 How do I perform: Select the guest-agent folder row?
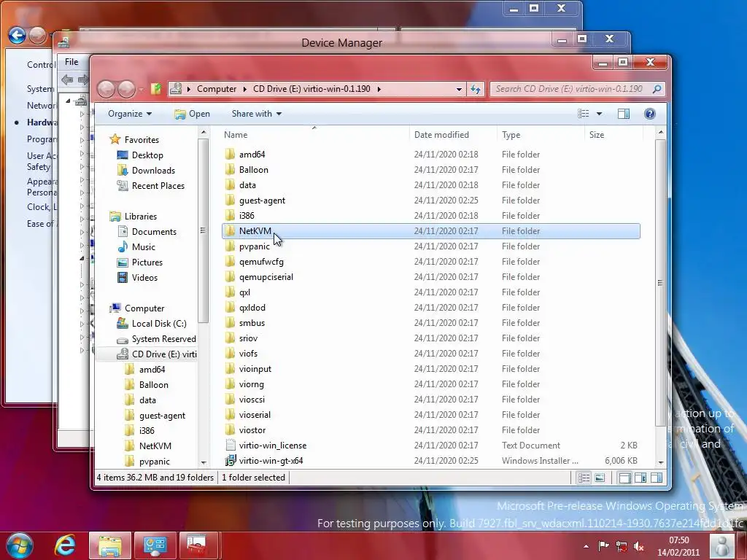[x=431, y=201]
